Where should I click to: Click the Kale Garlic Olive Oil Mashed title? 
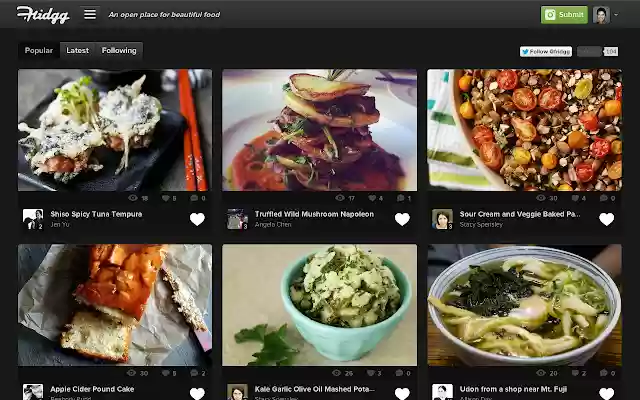click(315, 389)
